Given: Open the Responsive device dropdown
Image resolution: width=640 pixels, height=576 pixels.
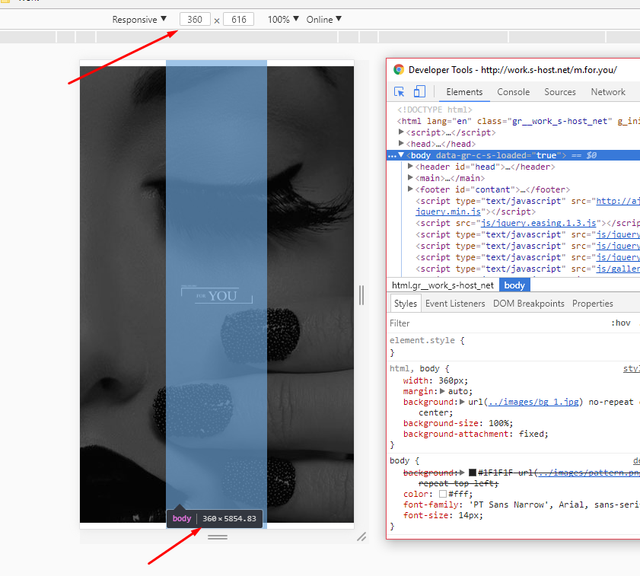Looking at the screenshot, I should (x=139, y=19).
